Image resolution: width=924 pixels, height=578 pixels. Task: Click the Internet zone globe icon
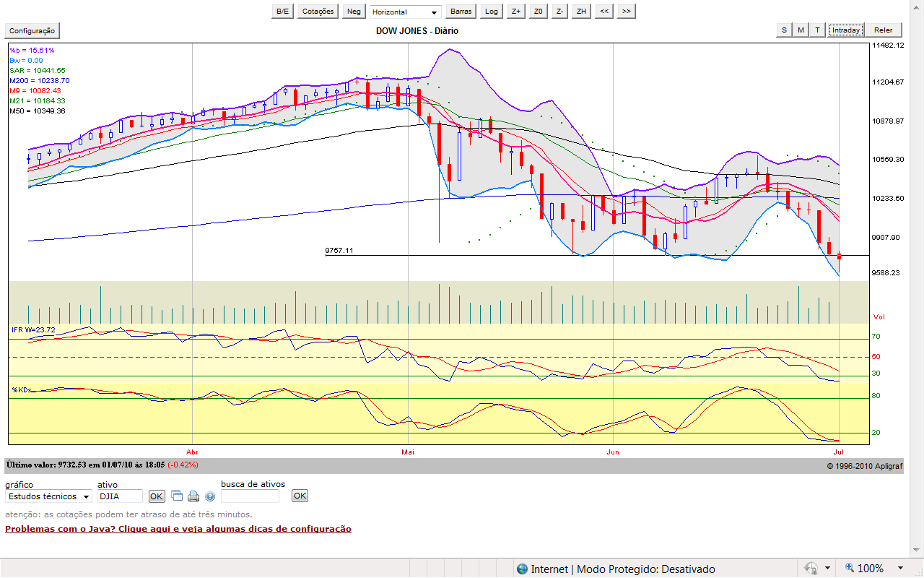point(522,569)
